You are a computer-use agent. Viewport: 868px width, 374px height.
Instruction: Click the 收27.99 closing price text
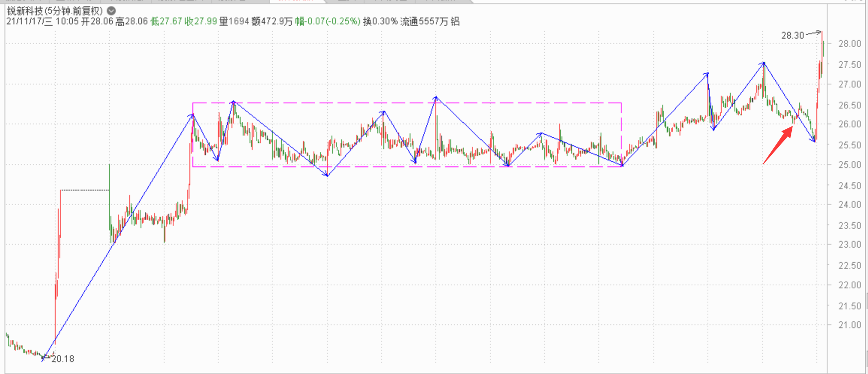tap(200, 22)
